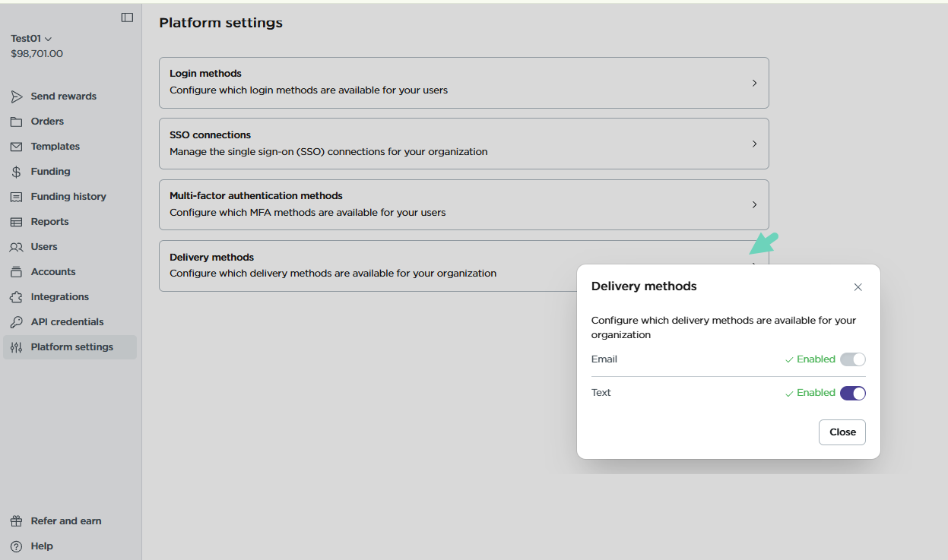Screen dimensions: 948x560
Task: Toggle the Email delivery method switch
Action: tap(852, 359)
